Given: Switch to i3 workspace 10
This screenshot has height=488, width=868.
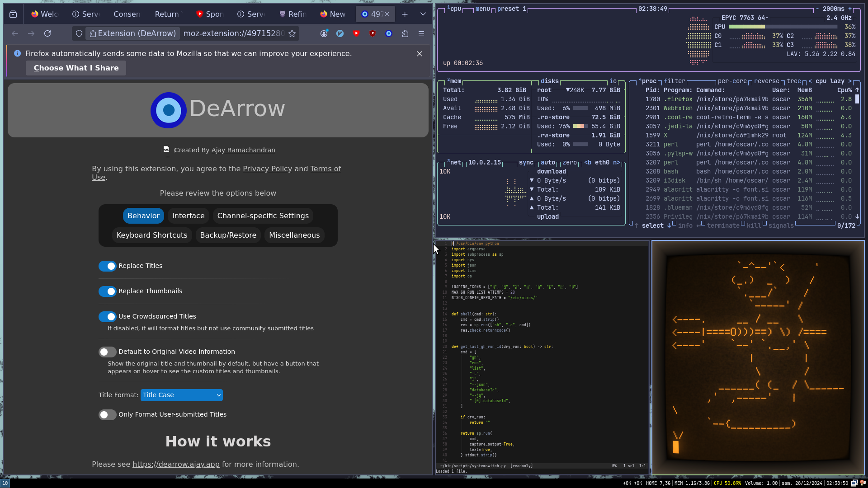Looking at the screenshot, I should (5, 483).
